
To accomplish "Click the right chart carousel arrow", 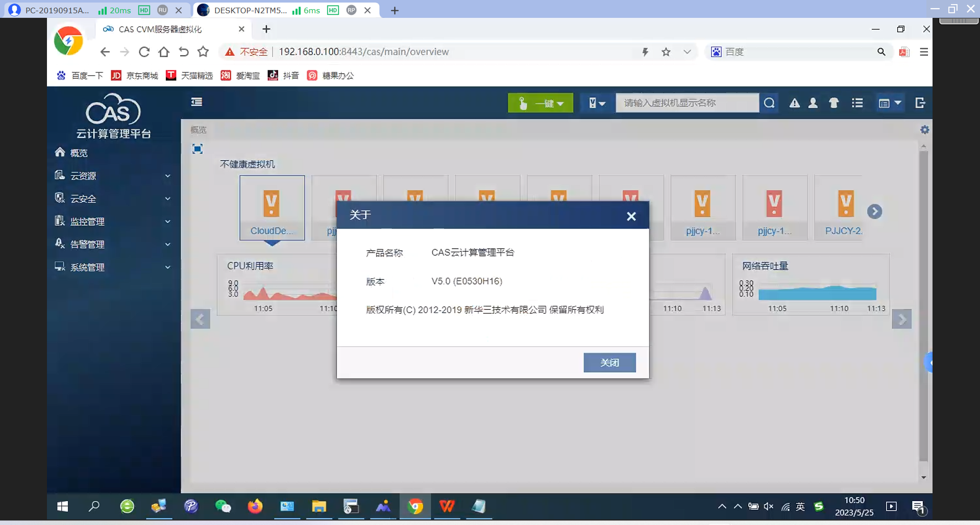I will pyautogui.click(x=902, y=319).
